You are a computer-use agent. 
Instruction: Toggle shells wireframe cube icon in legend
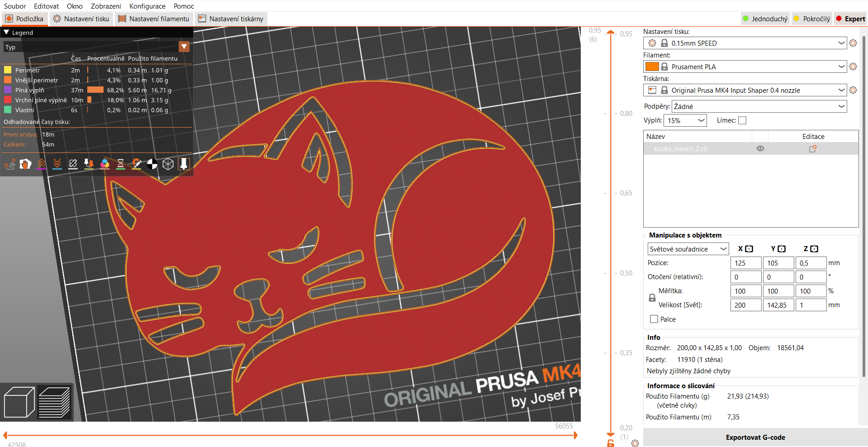(168, 164)
